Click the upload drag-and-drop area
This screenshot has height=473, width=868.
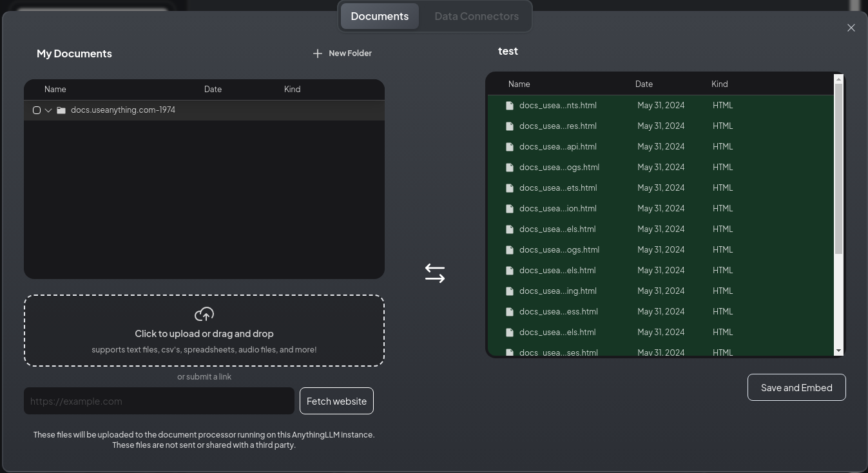[204, 331]
